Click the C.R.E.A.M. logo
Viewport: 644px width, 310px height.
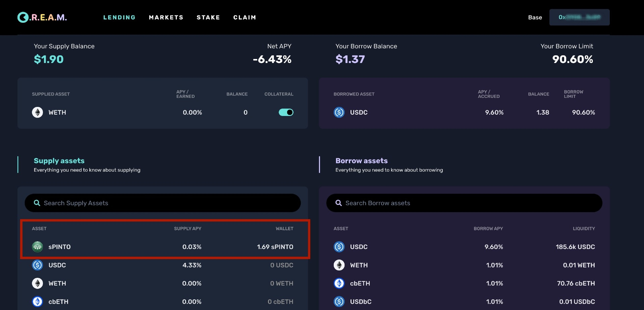(x=42, y=17)
